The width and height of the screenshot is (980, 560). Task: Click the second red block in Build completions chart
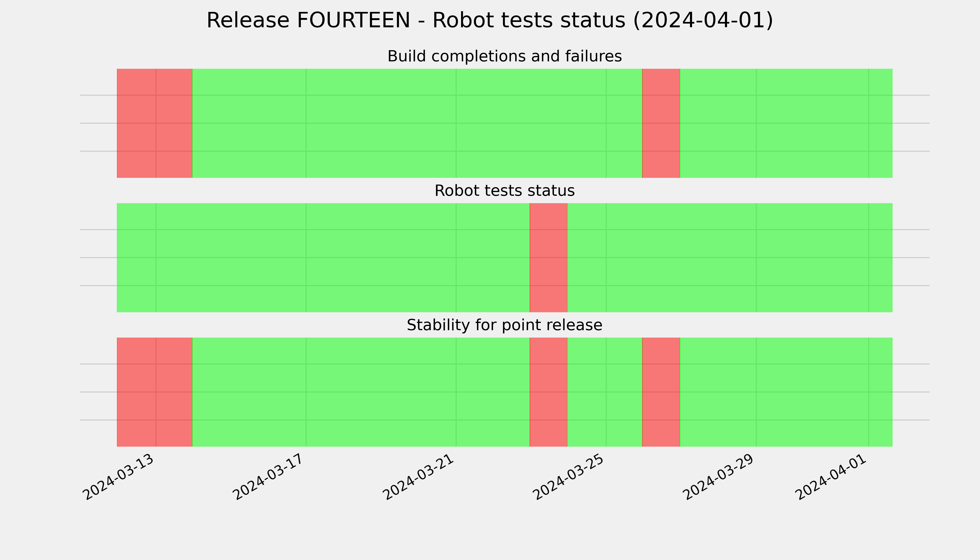pos(661,123)
